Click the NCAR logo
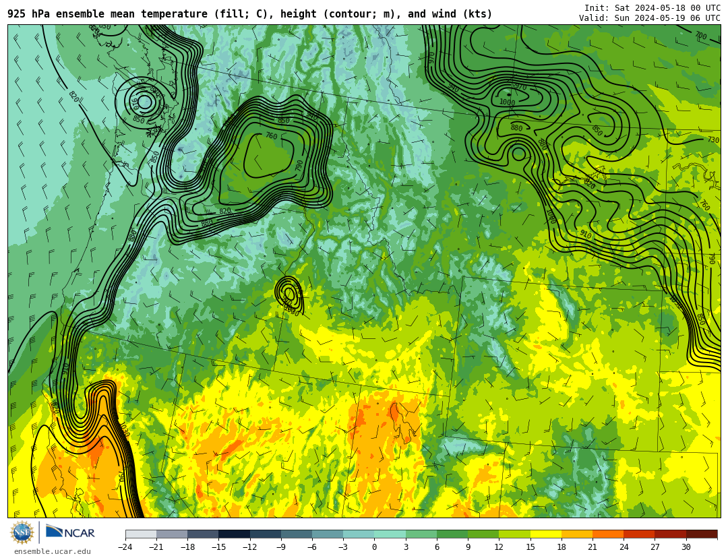Image resolution: width=728 pixels, height=560 pixels. [x=70, y=532]
